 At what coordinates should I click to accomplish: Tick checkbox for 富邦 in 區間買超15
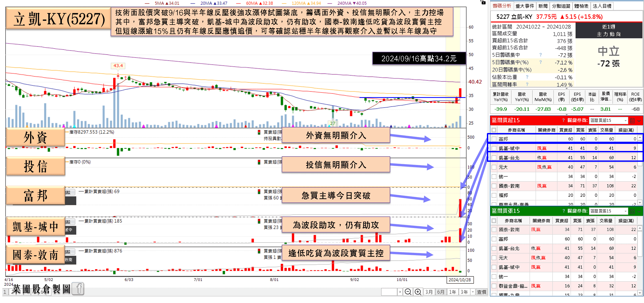pos(494,139)
